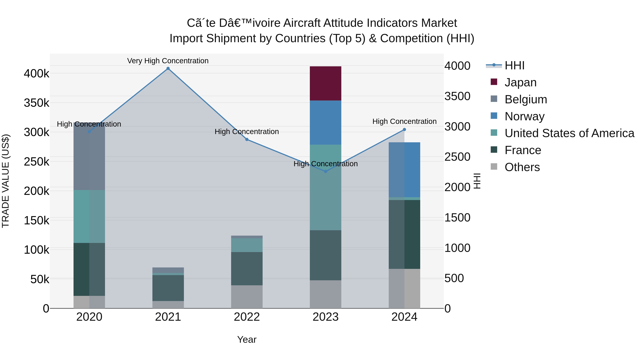
Task: Toggle the Belgium legend entry
Action: (x=519, y=99)
